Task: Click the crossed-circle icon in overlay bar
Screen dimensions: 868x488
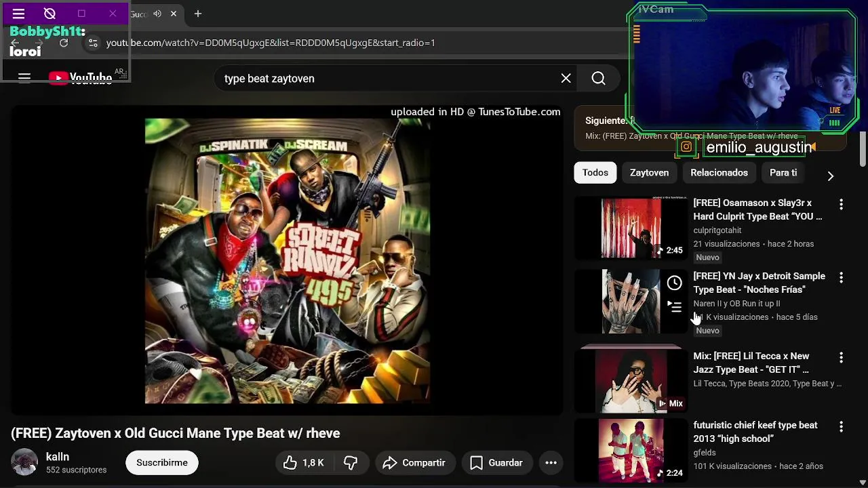Action: [50, 14]
